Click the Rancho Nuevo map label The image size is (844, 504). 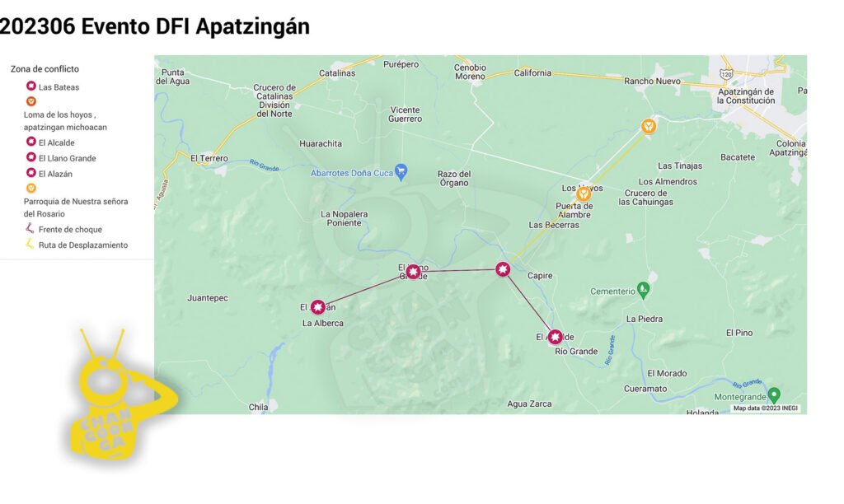[652, 82]
